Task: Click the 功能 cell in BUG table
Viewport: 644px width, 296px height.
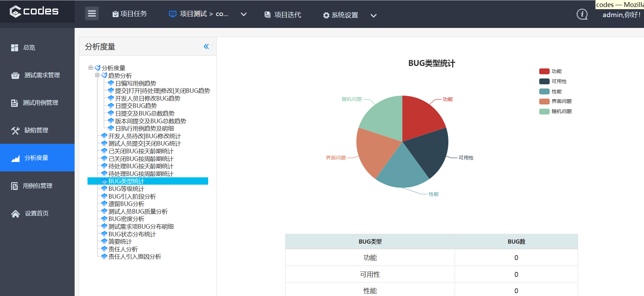Action: 370,258
